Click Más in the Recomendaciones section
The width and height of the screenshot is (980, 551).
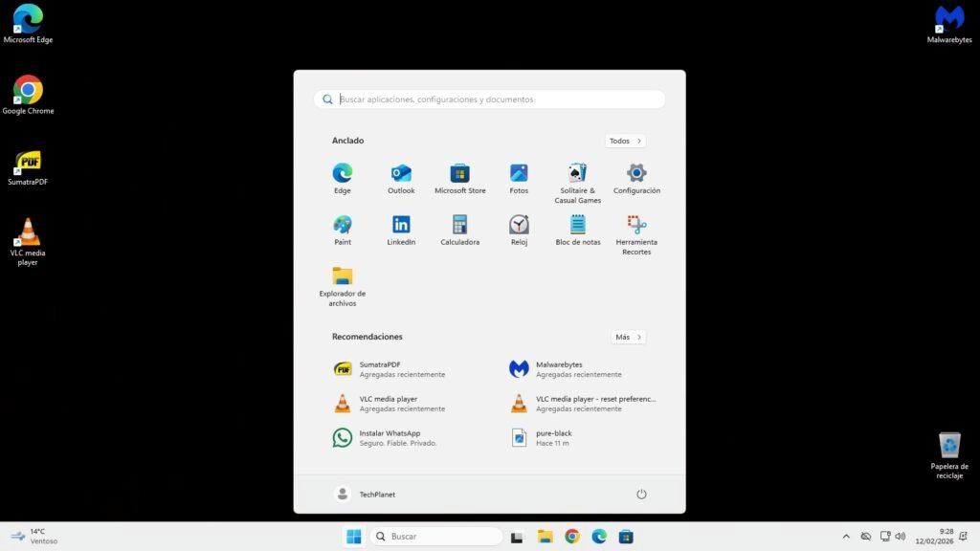tap(628, 337)
